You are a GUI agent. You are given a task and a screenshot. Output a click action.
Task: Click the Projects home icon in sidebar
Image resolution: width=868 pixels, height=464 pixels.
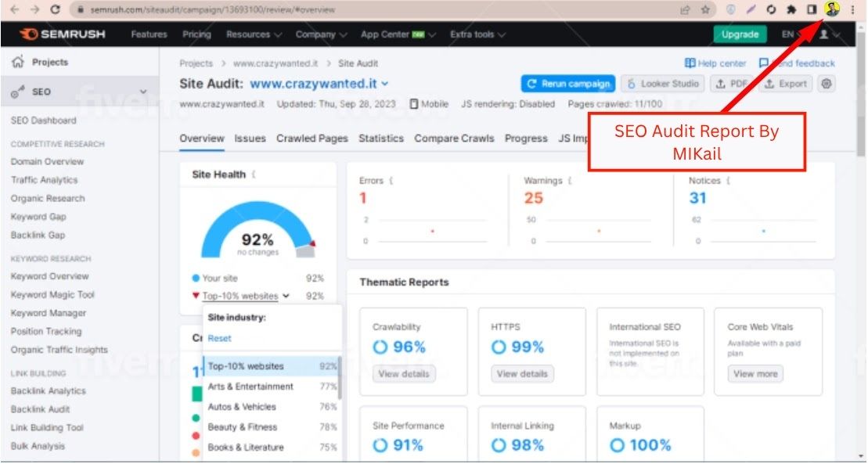(x=18, y=63)
